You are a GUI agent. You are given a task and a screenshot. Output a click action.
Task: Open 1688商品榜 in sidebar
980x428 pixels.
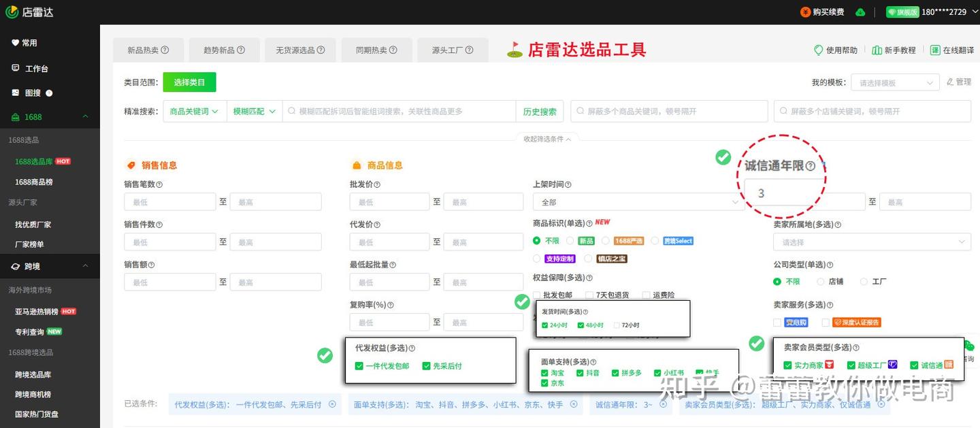(x=34, y=182)
